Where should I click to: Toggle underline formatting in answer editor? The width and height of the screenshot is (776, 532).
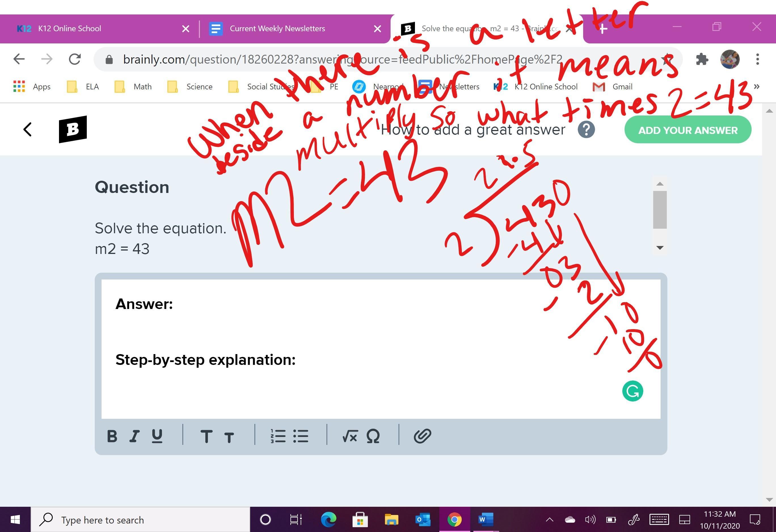tap(157, 436)
